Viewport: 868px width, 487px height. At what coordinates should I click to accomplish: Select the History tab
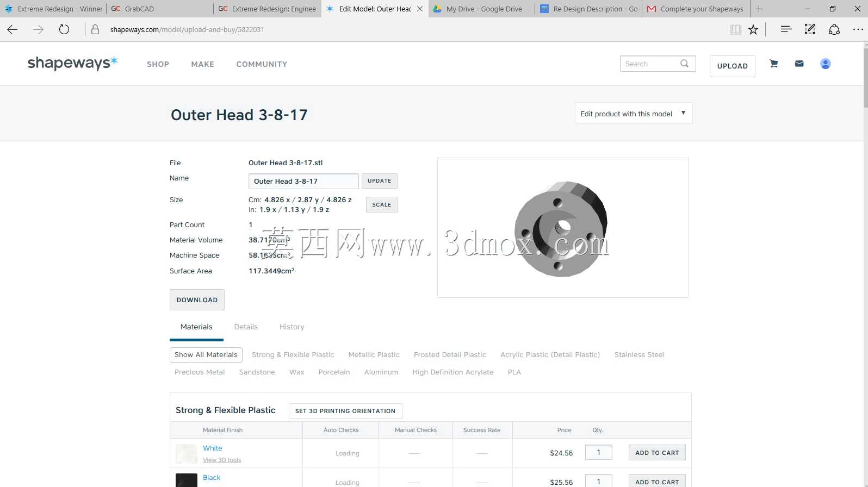coord(292,327)
